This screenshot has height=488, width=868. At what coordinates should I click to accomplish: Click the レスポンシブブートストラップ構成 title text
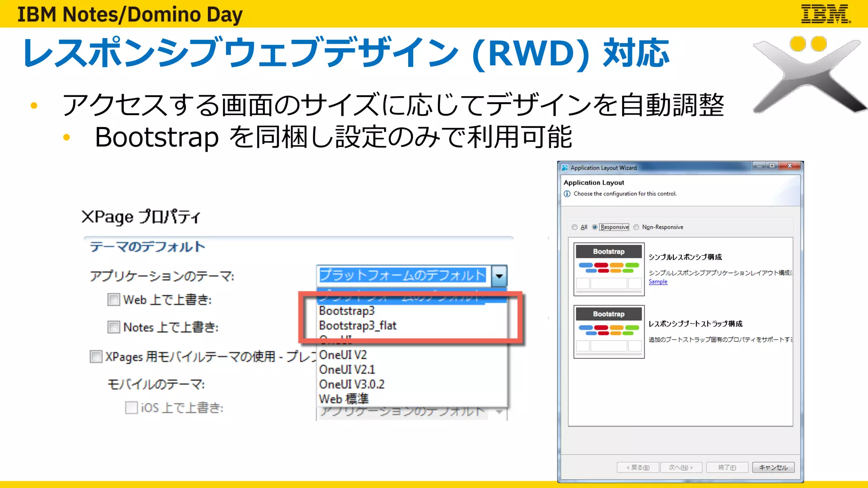[x=696, y=324]
